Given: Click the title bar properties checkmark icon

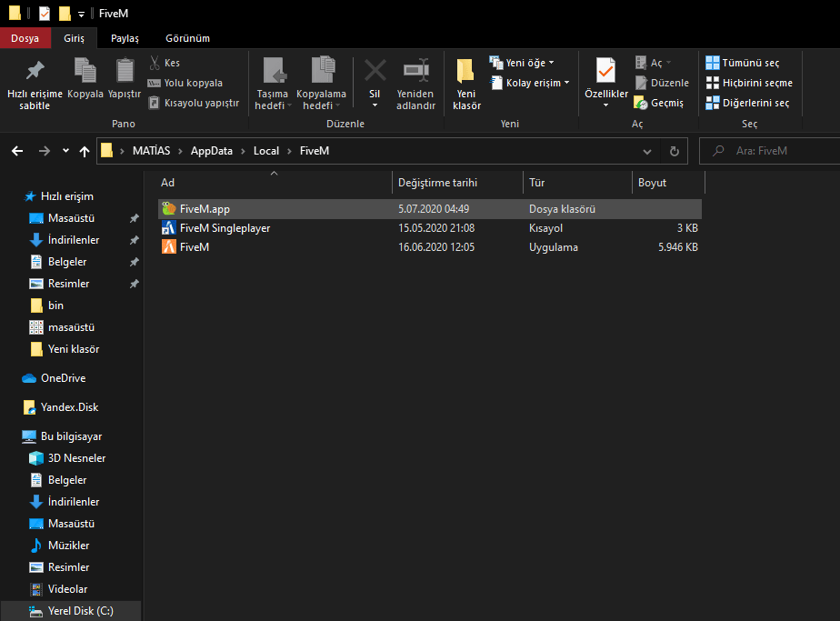Looking at the screenshot, I should (45, 13).
